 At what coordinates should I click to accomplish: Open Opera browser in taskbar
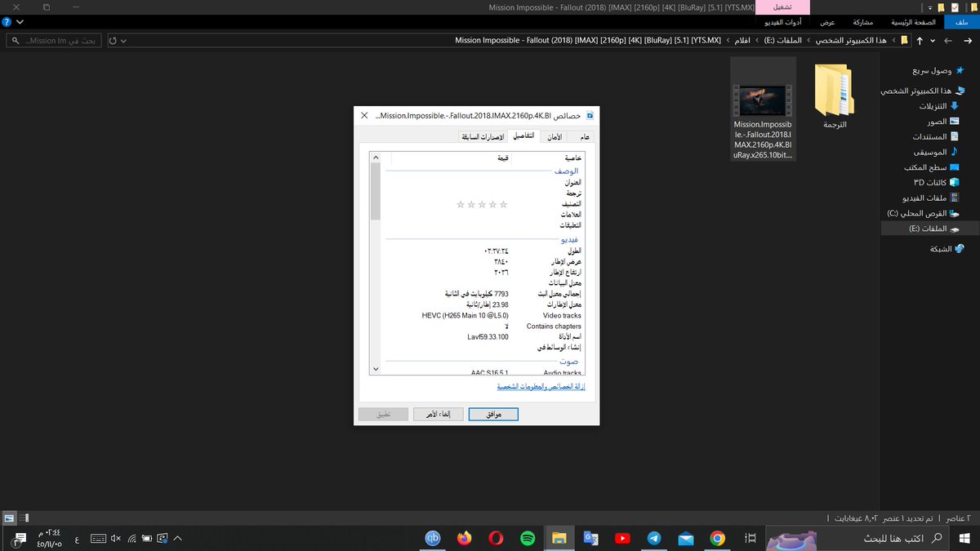click(497, 538)
